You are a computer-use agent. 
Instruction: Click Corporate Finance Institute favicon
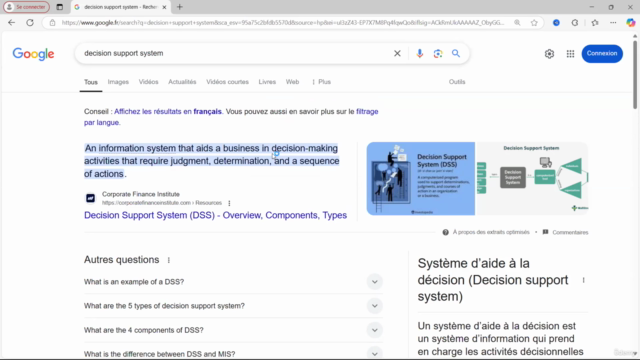click(91, 198)
